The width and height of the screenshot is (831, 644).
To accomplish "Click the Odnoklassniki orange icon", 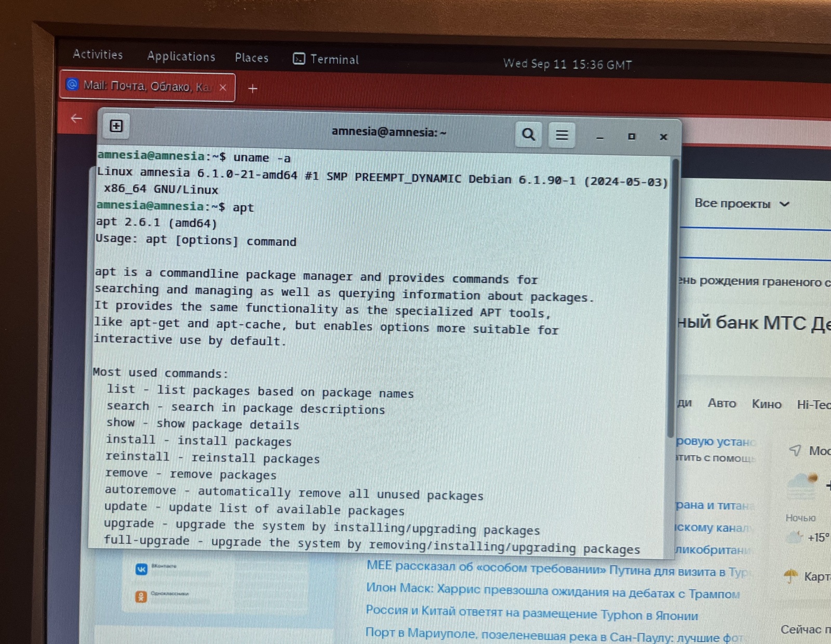I will (141, 597).
